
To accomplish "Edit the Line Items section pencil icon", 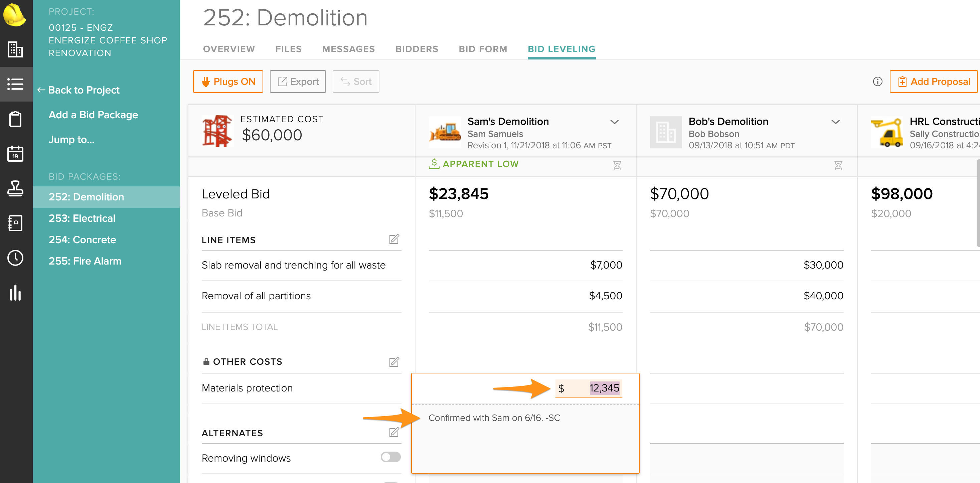I will pos(394,239).
